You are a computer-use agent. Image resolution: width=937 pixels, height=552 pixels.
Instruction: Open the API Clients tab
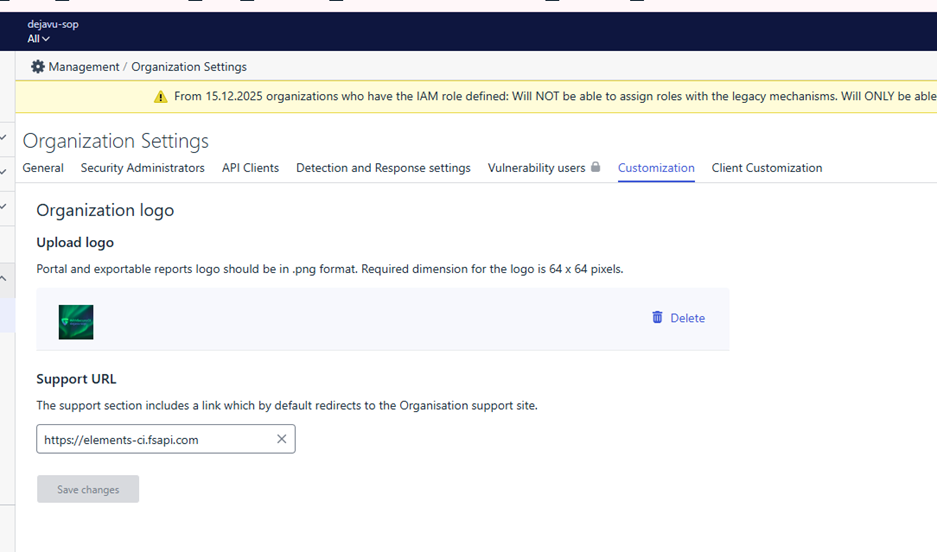(x=250, y=168)
